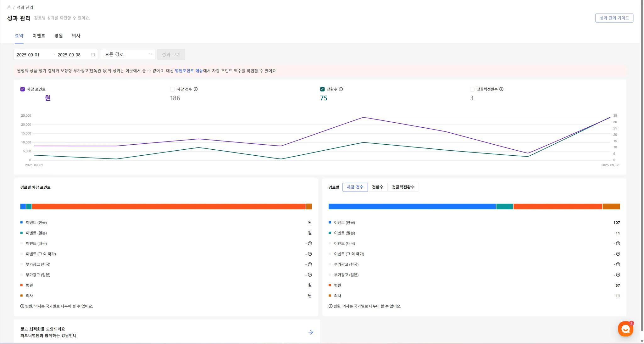Viewport: 644px width, 344px height.
Task: Click the info icon beside 첫클릭전환수
Action: [502, 89]
